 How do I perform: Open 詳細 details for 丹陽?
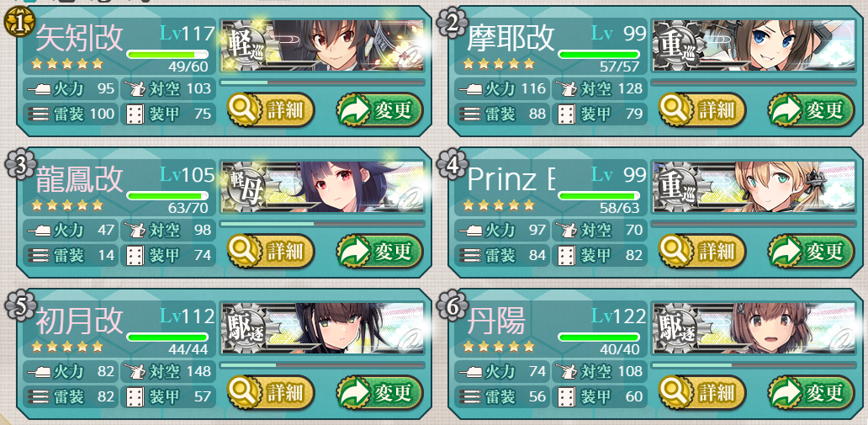pyautogui.click(x=702, y=393)
